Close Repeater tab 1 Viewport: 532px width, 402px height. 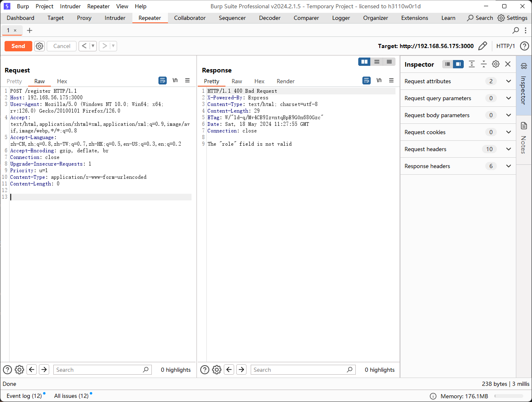point(15,30)
